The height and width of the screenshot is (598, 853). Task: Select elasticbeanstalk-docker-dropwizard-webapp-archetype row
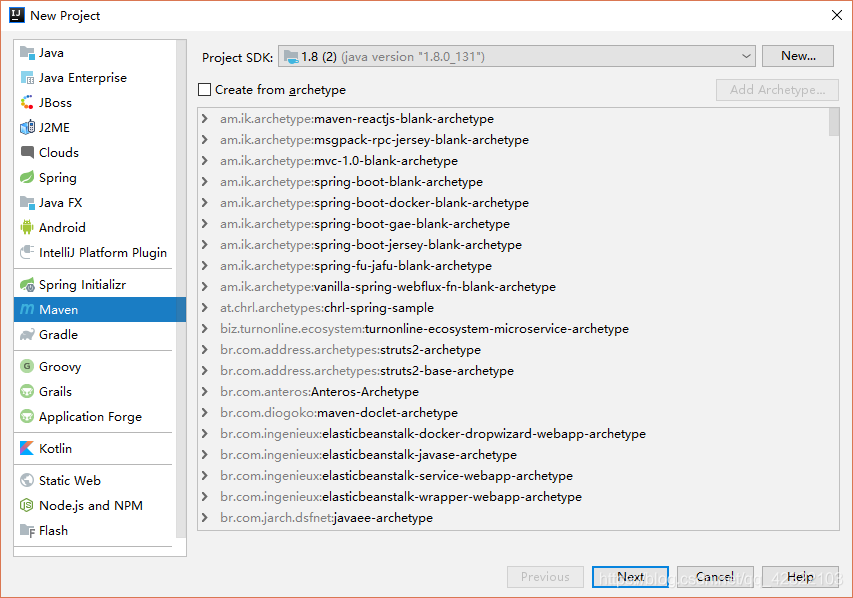514,434
